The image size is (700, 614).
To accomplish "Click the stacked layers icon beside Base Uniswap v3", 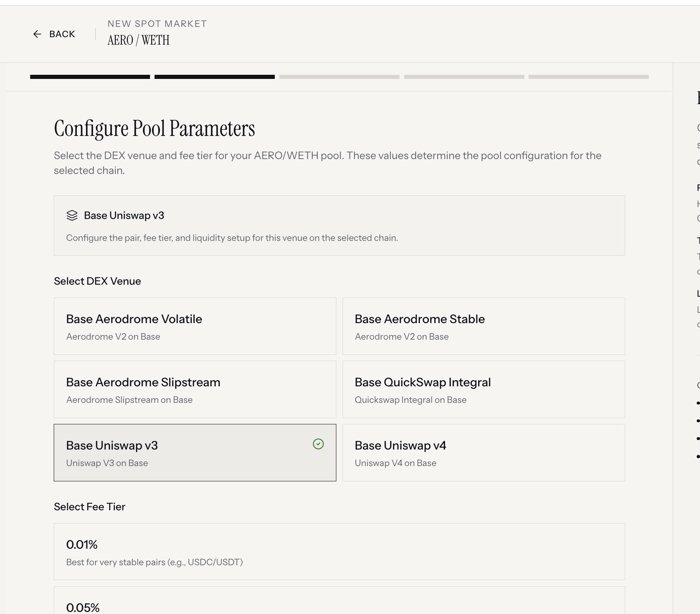I will [x=72, y=216].
